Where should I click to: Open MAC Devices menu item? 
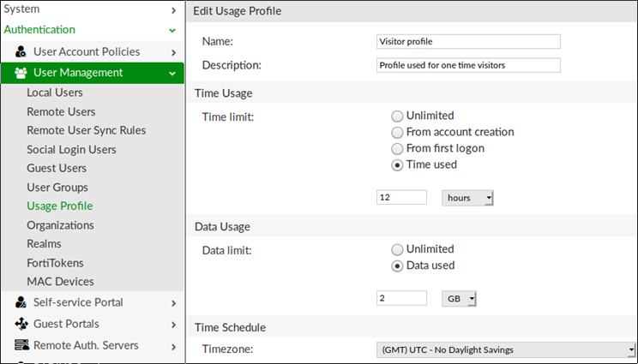(x=60, y=281)
